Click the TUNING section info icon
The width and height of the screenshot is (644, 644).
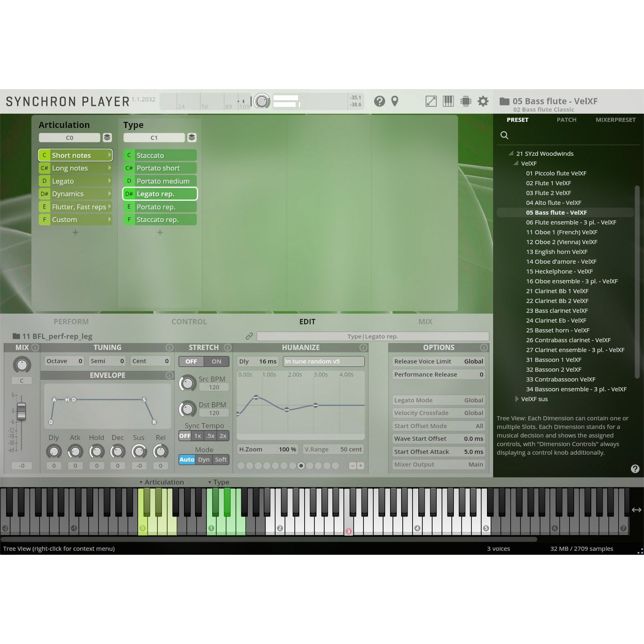pos(169,348)
